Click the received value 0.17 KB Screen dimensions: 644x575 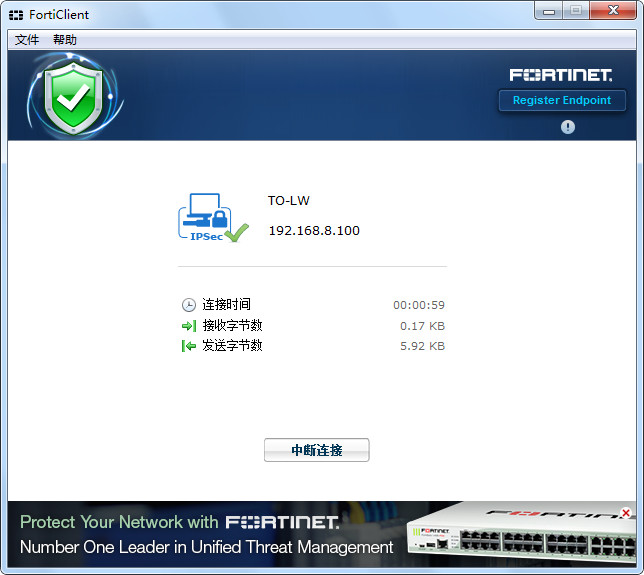[423, 326]
